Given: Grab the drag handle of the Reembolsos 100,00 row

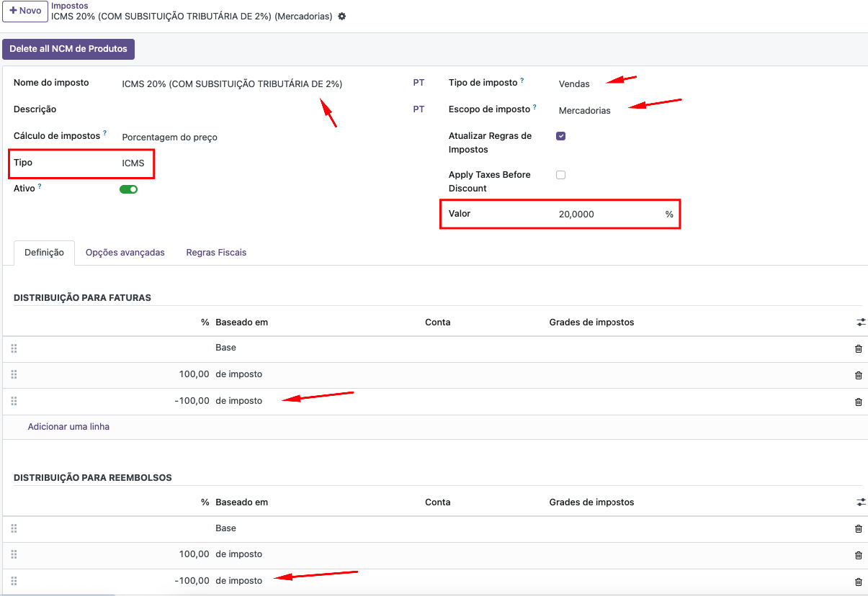Looking at the screenshot, I should pos(14,554).
